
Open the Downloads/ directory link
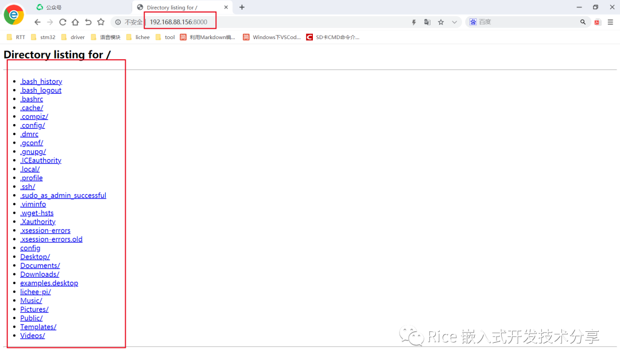tap(40, 274)
